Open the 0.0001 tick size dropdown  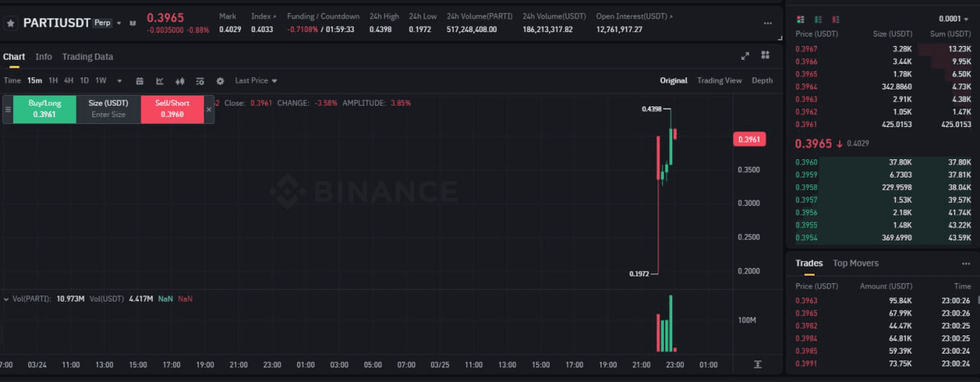(x=955, y=19)
